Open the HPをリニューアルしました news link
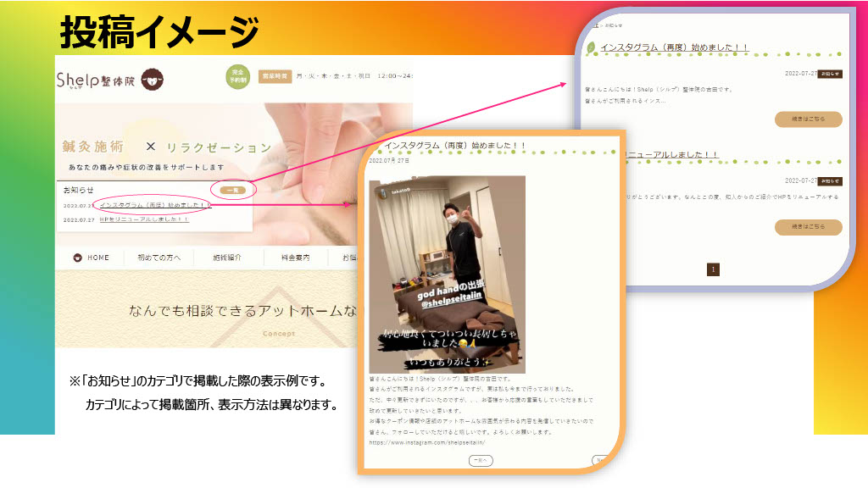 tap(143, 219)
